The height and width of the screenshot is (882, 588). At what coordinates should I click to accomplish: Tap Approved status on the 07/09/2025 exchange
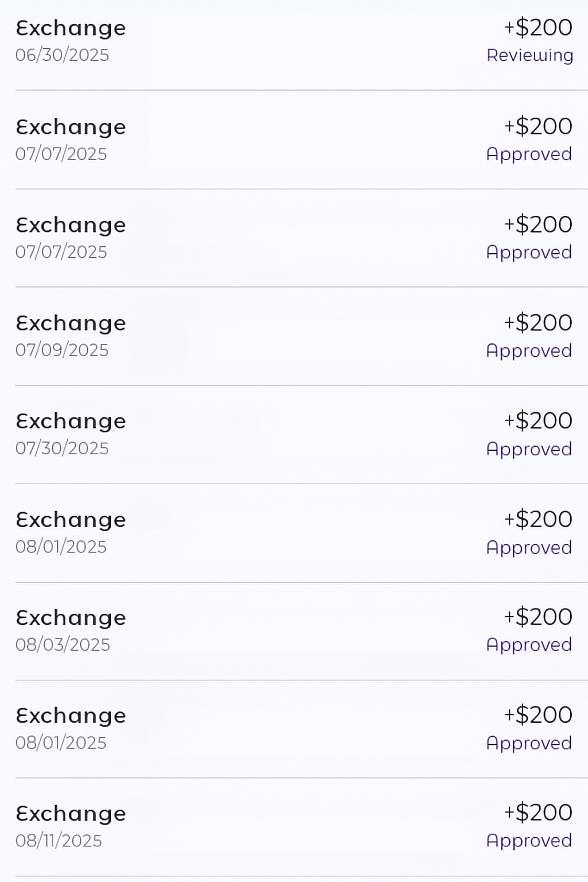(529, 350)
